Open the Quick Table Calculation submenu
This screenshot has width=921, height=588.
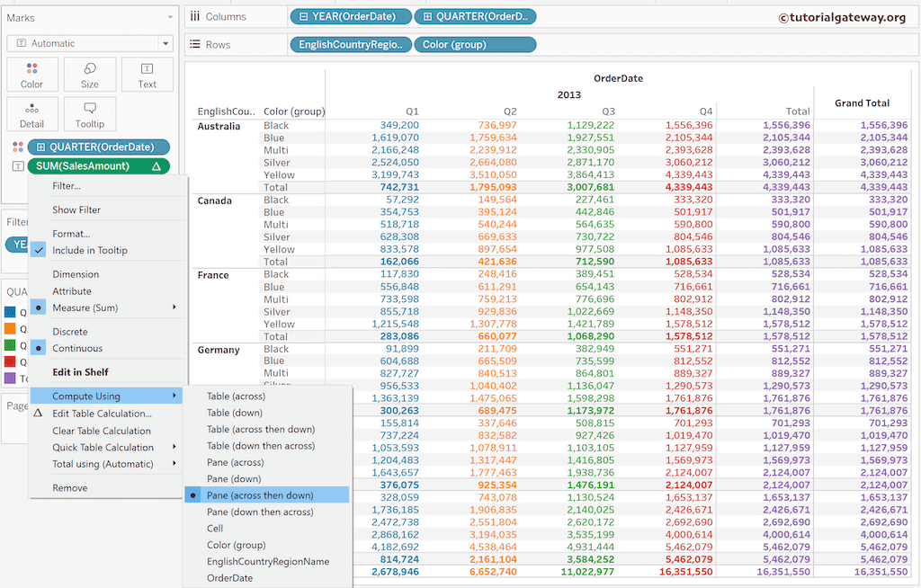tap(98, 447)
